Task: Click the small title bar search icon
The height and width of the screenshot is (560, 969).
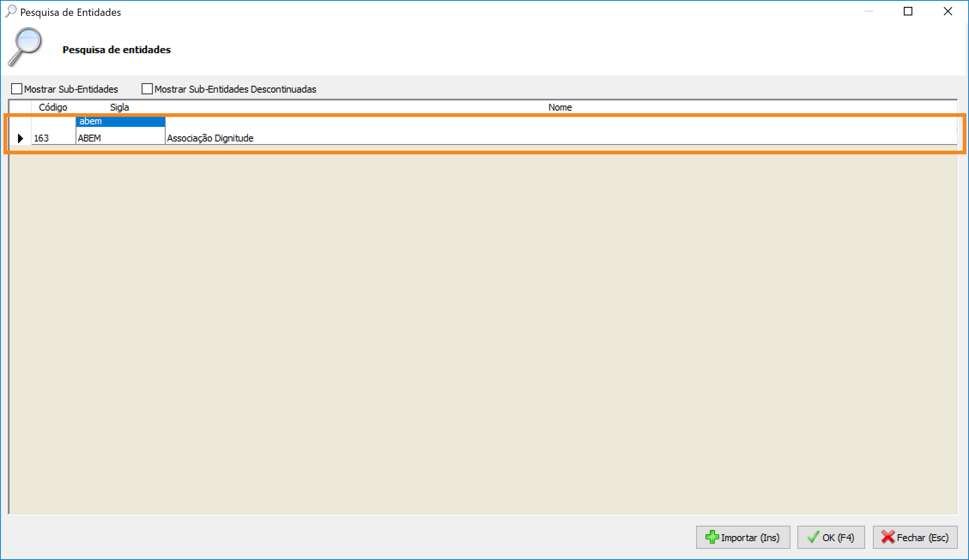Action: 11,11
